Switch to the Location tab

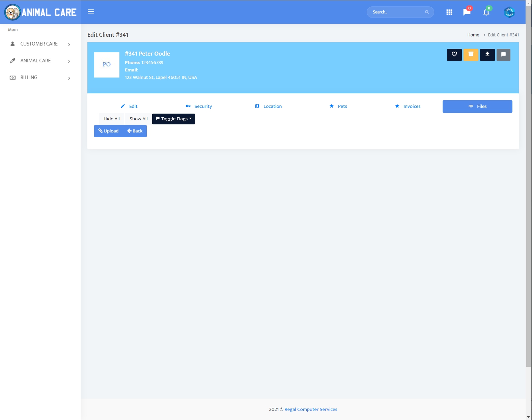tap(269, 106)
